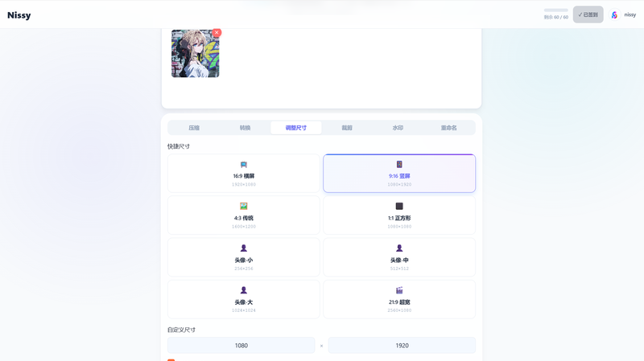Choose the 头像-小 256 preset
The width and height of the screenshot is (644, 361).
tap(244, 257)
